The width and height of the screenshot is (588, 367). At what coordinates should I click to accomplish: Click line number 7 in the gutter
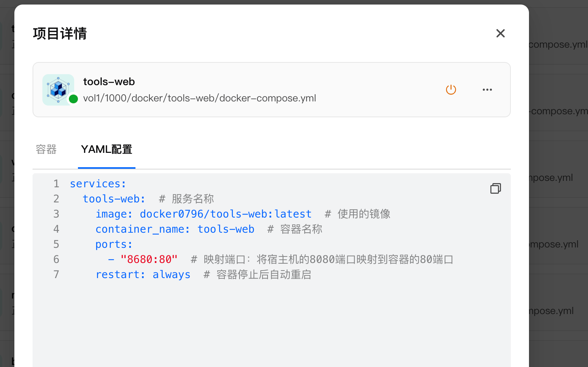56,275
